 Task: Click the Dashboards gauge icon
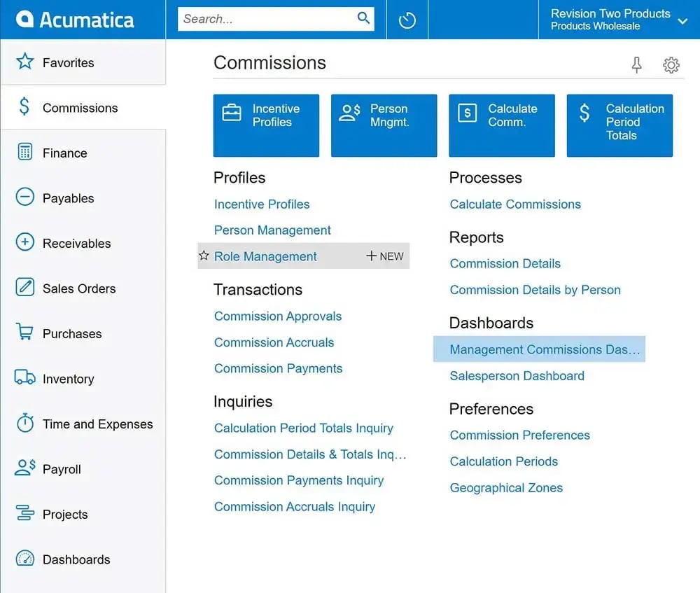tap(25, 559)
